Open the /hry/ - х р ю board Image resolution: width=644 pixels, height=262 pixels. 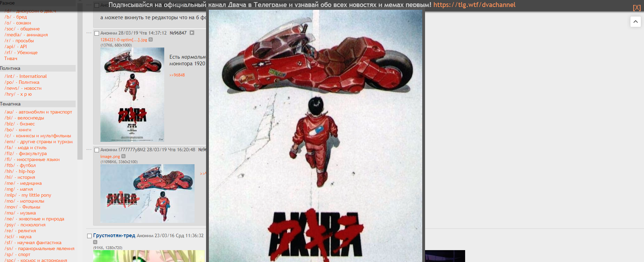[x=18, y=94]
